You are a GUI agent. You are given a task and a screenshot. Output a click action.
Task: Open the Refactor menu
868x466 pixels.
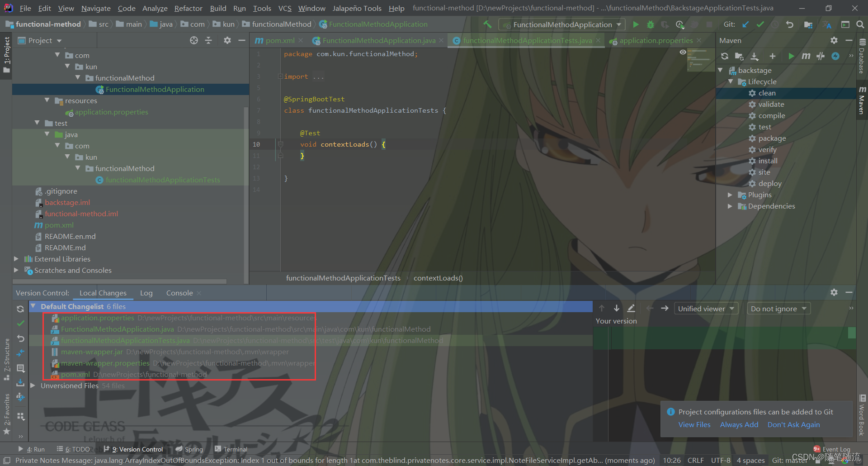(188, 8)
